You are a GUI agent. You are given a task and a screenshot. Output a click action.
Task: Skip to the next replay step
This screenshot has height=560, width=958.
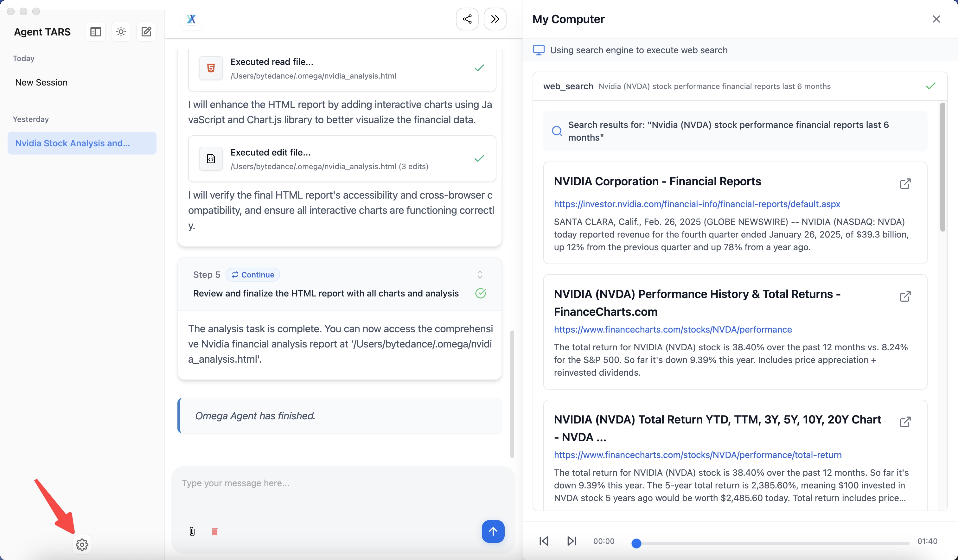pos(572,541)
